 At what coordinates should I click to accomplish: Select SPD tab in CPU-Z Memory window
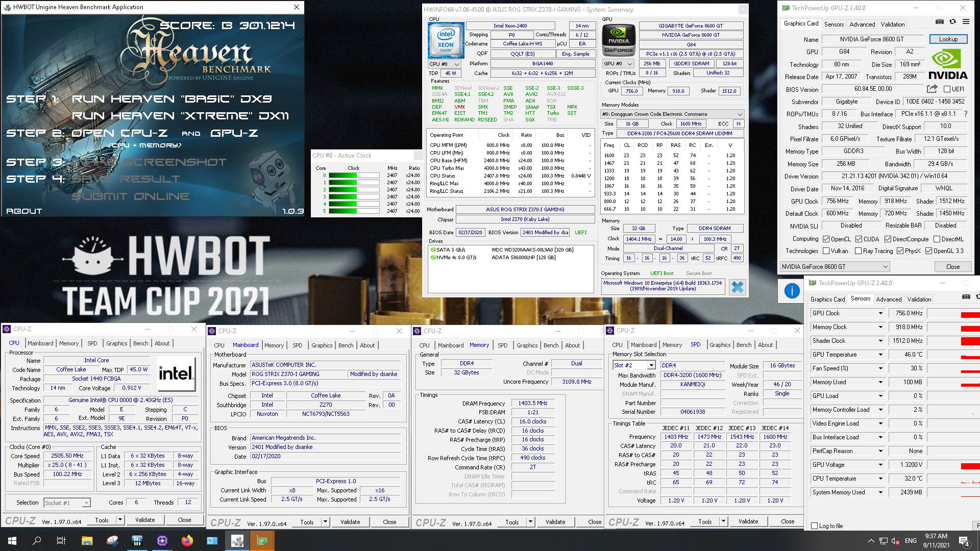[x=502, y=345]
